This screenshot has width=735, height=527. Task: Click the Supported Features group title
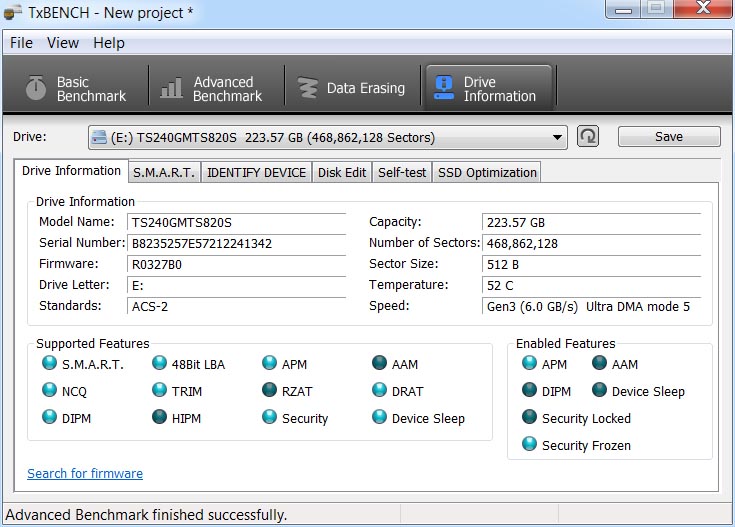pos(92,344)
